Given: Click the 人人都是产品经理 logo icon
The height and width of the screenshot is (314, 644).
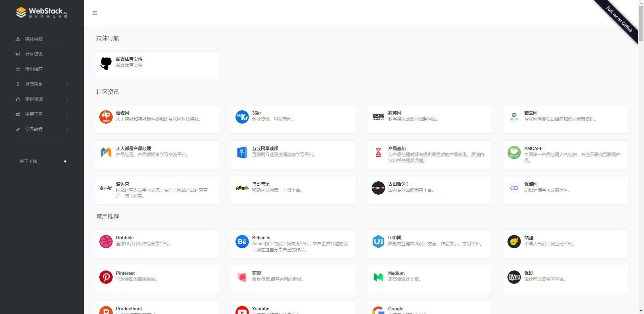Looking at the screenshot, I should (x=106, y=152).
